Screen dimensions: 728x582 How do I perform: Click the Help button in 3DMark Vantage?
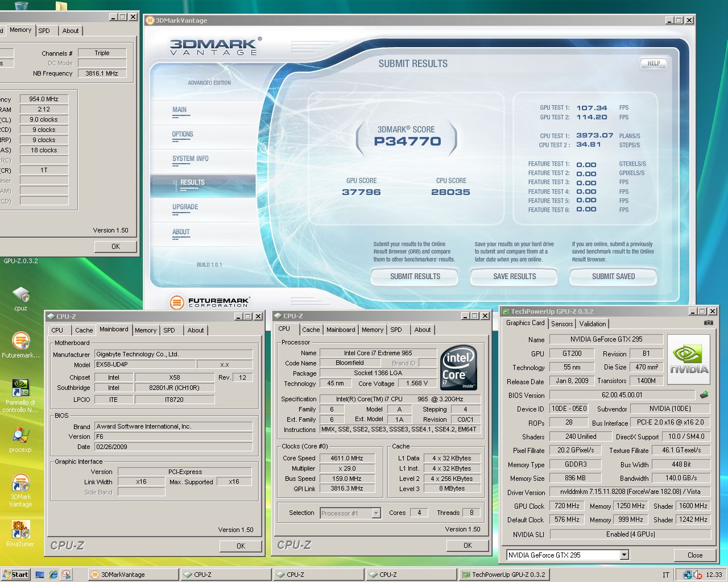click(653, 64)
